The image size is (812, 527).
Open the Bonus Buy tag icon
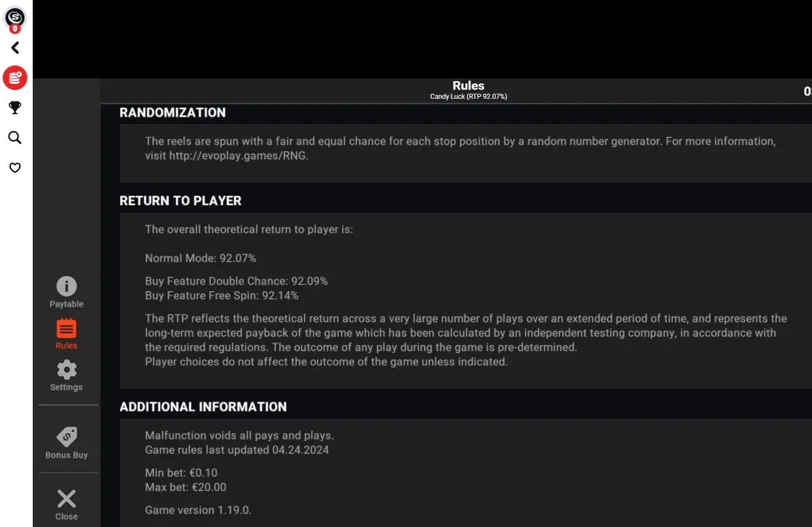66,443
